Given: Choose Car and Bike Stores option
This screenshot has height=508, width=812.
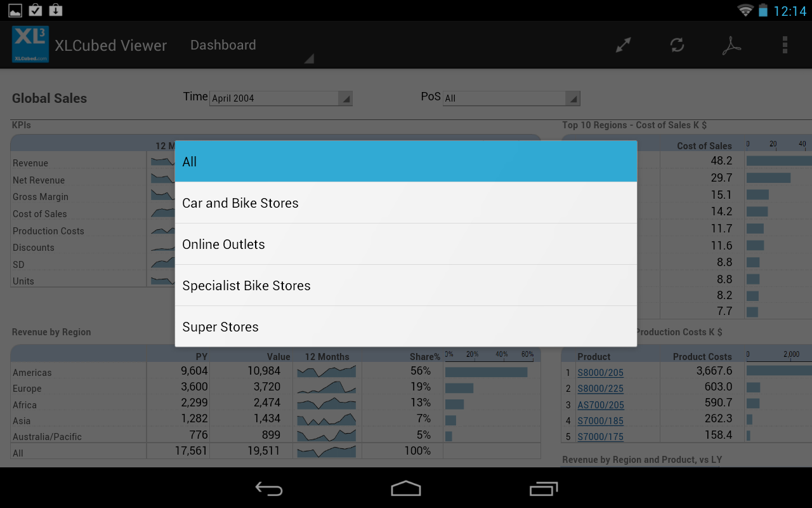Looking at the screenshot, I should click(x=406, y=203).
